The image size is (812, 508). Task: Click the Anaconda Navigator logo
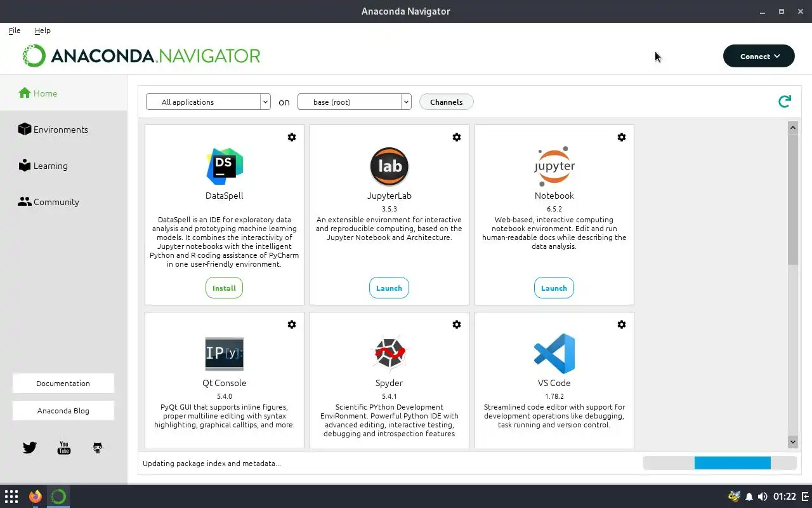141,56
